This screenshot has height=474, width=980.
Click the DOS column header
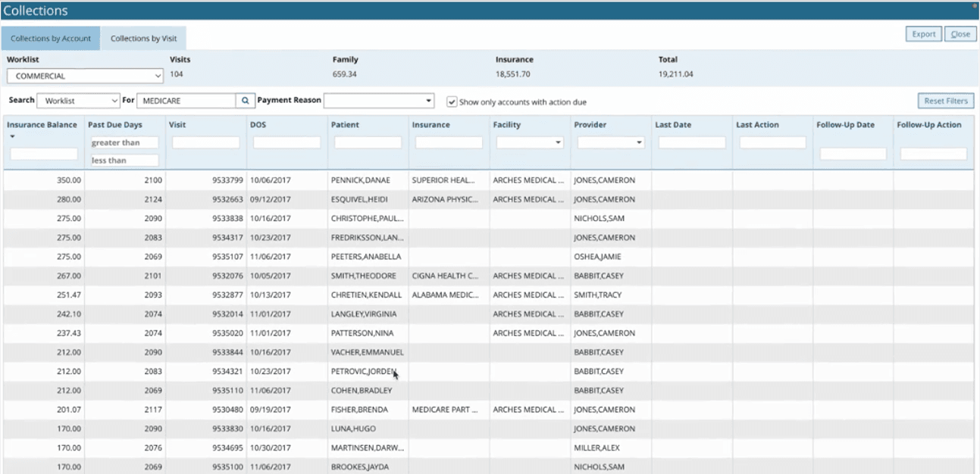(258, 125)
